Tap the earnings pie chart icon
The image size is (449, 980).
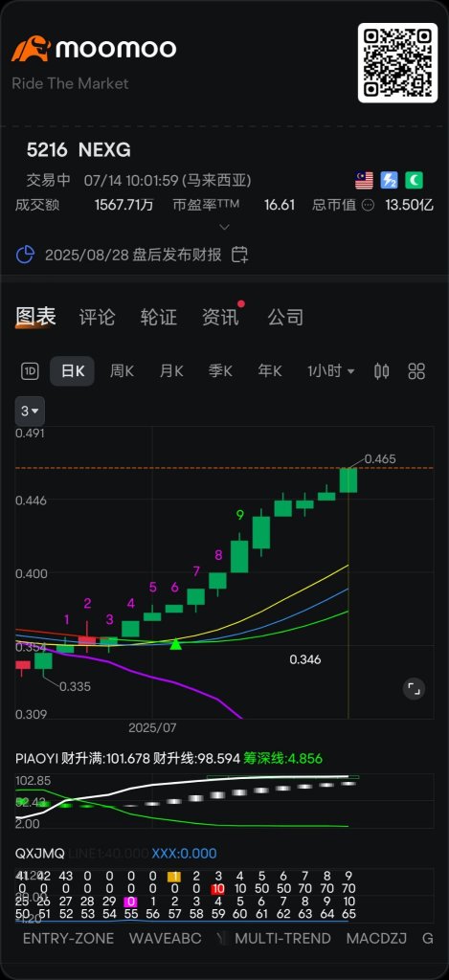click(x=25, y=255)
